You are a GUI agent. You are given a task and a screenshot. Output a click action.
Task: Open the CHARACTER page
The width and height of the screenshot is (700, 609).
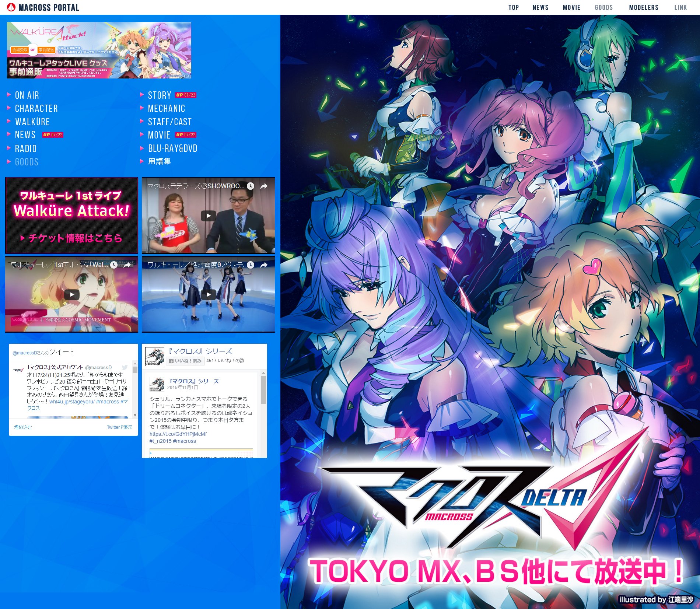(36, 108)
